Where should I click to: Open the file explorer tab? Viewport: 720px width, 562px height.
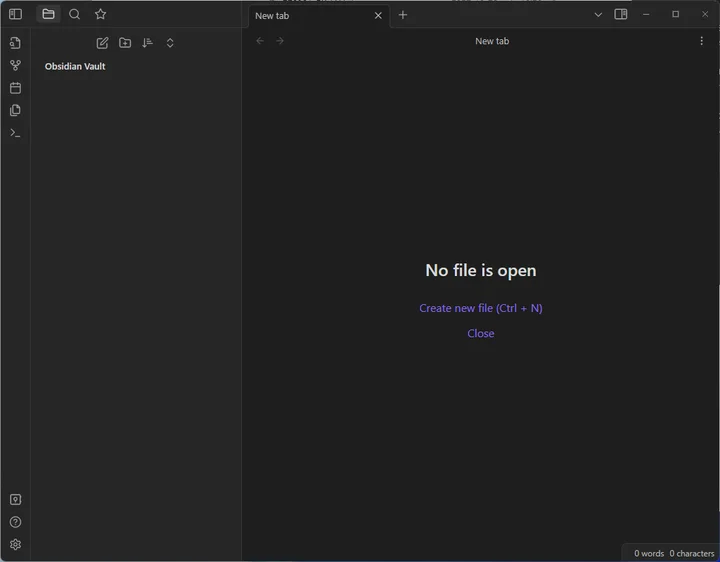click(48, 14)
